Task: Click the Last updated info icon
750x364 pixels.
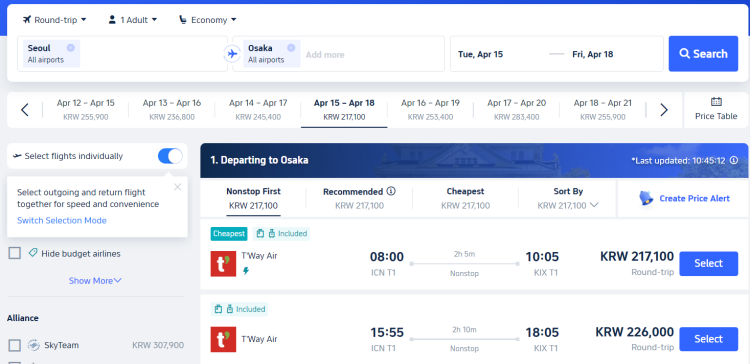Action: [x=734, y=160]
